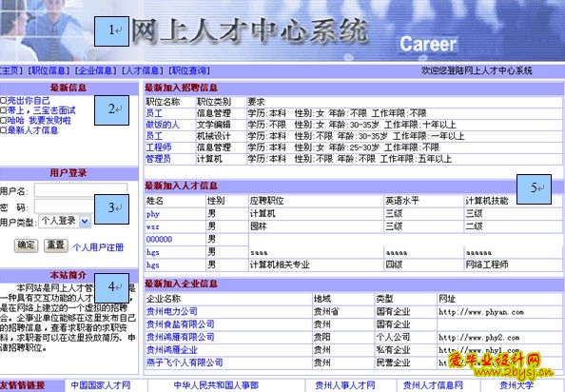565x392 pixels.
Task: Open the 工程师 job posting link
Action: (x=159, y=147)
